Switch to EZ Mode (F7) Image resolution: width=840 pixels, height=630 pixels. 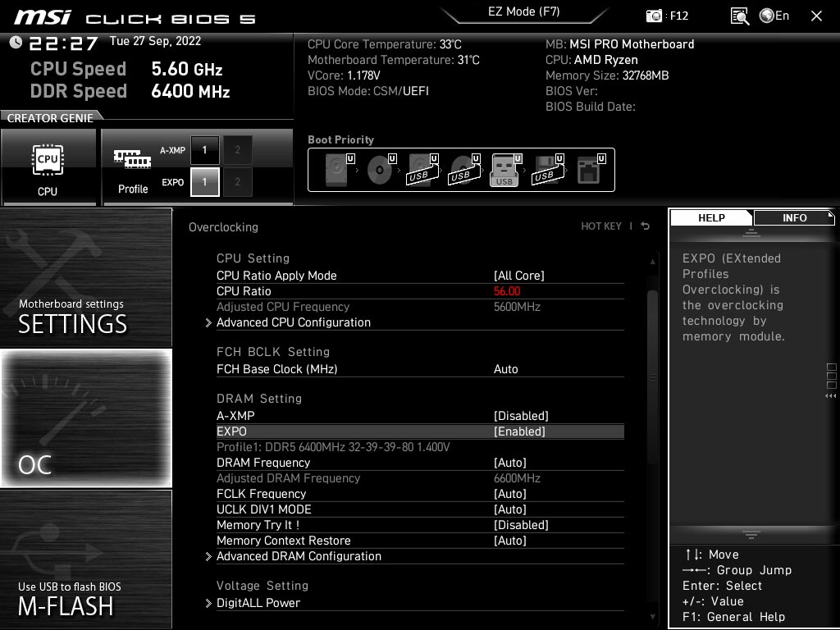click(524, 11)
